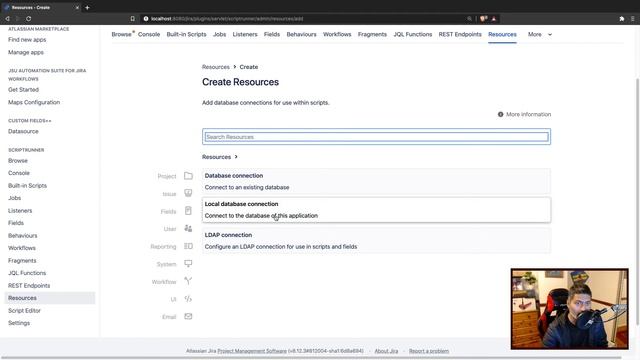Open Built-in Scripts in left sidebar
The width and height of the screenshot is (640, 360).
[x=27, y=185]
